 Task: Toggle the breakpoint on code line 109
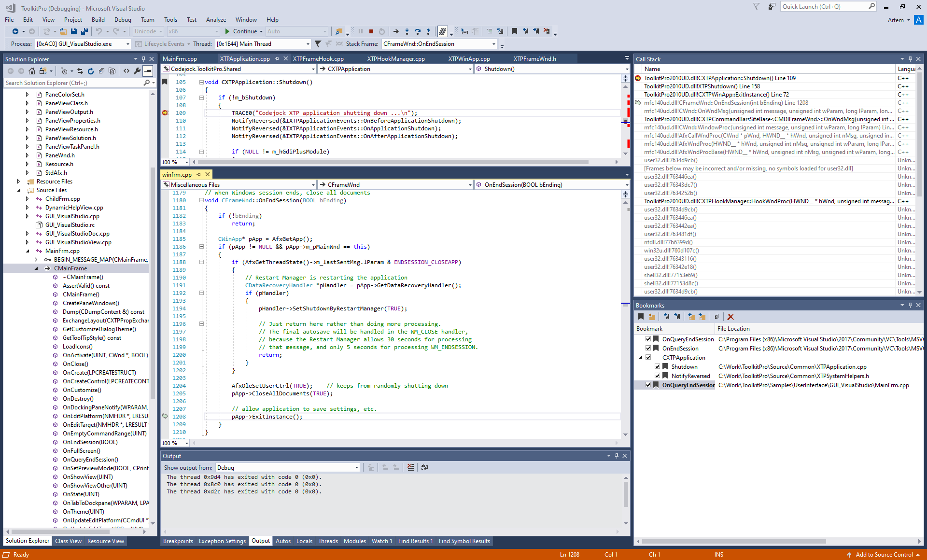165,113
